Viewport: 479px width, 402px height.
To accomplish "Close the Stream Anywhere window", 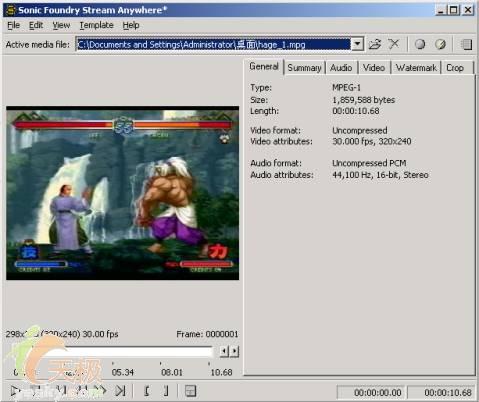I will [x=468, y=10].
